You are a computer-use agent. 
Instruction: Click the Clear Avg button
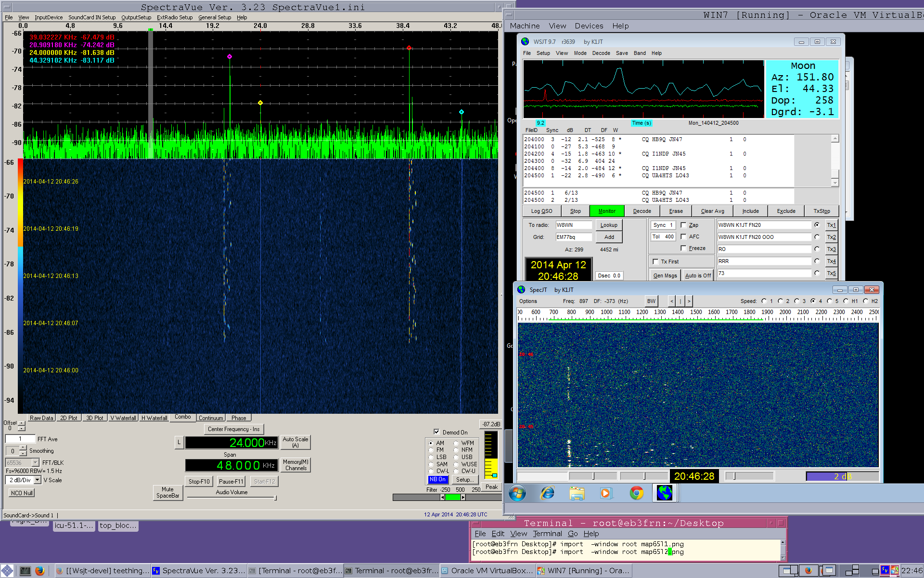click(x=712, y=211)
